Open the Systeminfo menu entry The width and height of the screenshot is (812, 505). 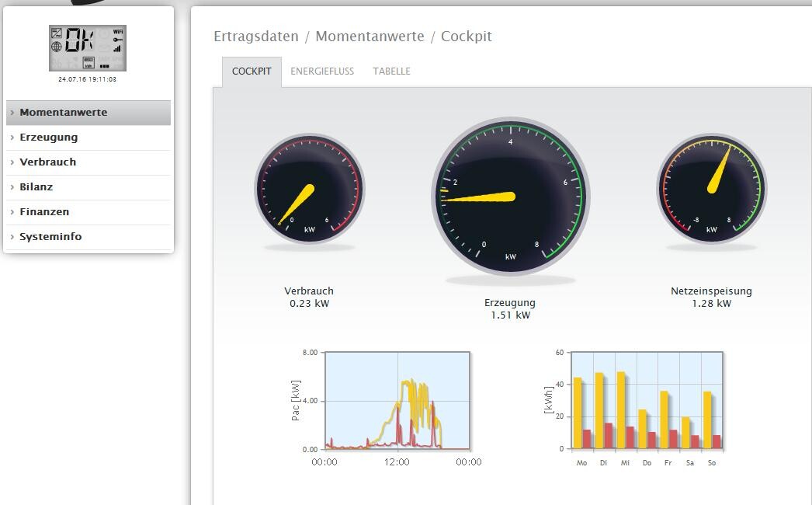point(50,237)
